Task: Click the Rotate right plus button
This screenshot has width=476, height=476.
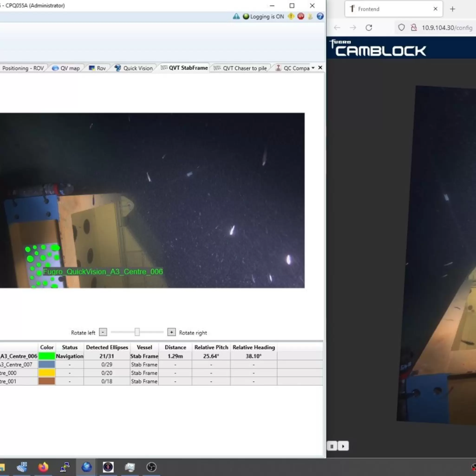Action: [x=172, y=332]
